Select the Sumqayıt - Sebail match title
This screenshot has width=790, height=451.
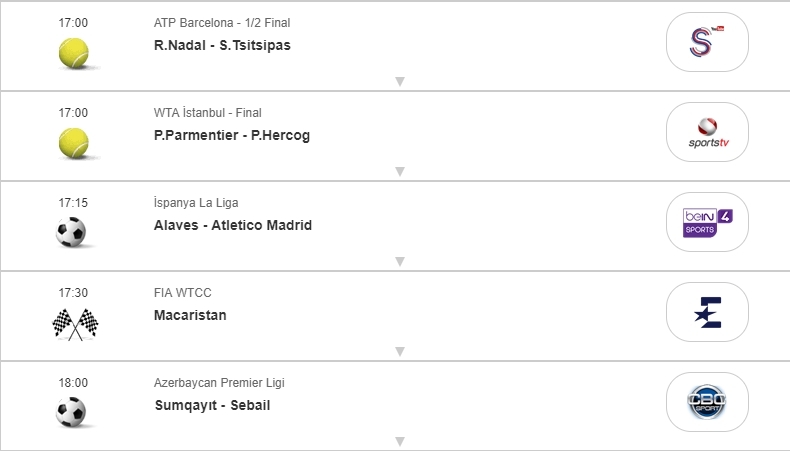click(212, 405)
